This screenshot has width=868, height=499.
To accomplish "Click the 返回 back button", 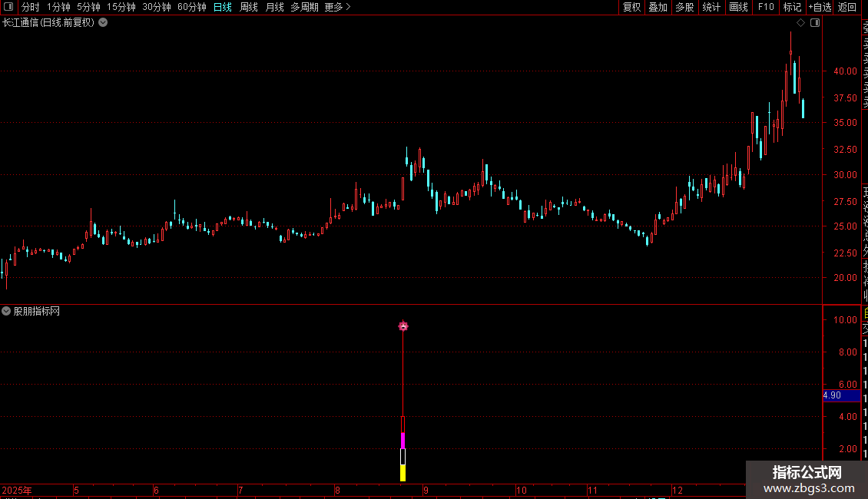I will click(x=847, y=7).
